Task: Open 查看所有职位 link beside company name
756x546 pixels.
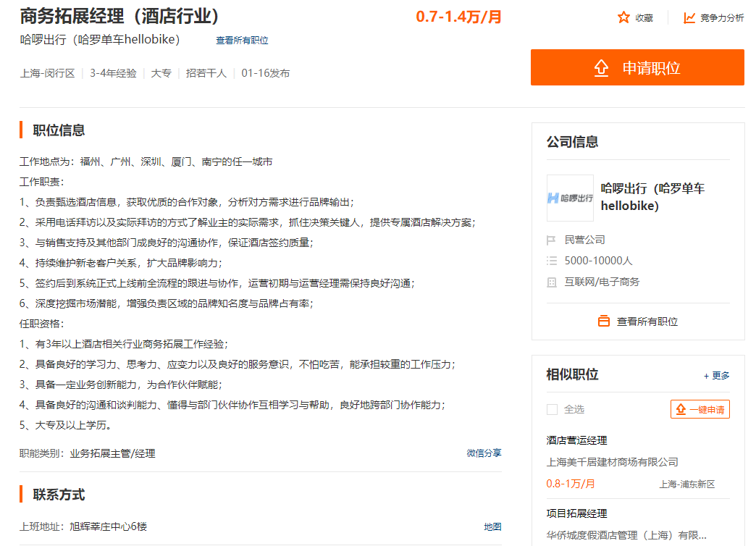Action: (x=242, y=41)
